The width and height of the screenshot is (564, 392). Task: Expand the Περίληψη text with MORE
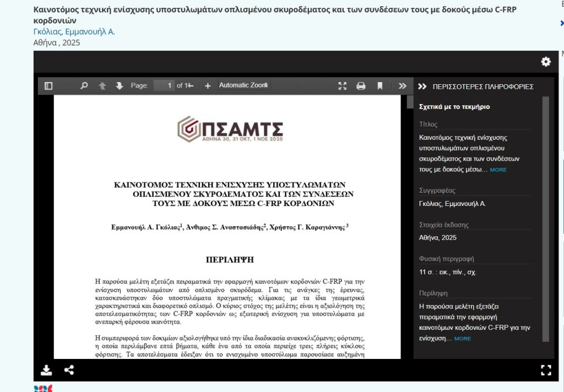click(x=463, y=339)
